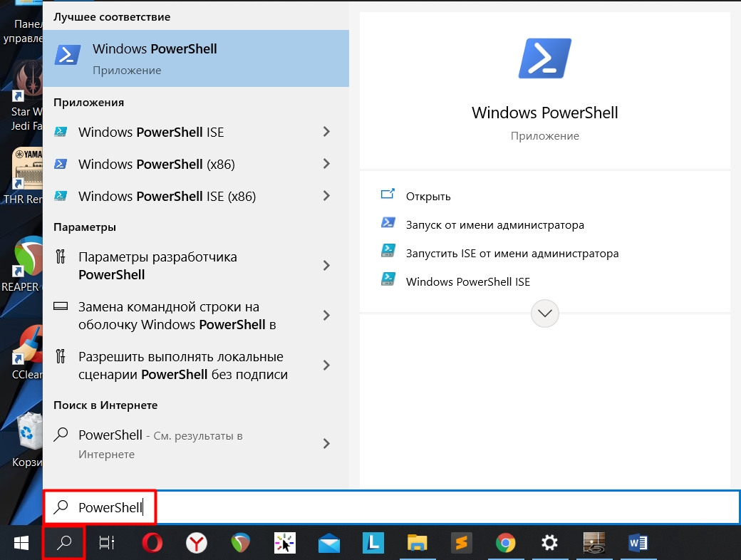This screenshot has height=560, width=741.
Task: Click the run ISE as administrator icon
Action: [388, 251]
